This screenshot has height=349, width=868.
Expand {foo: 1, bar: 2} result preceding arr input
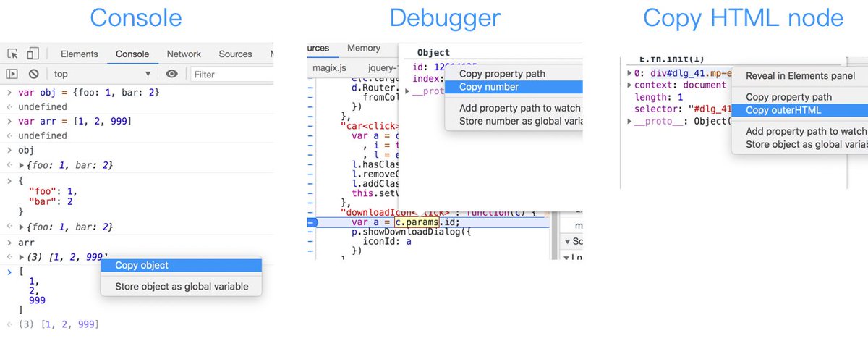tap(21, 227)
